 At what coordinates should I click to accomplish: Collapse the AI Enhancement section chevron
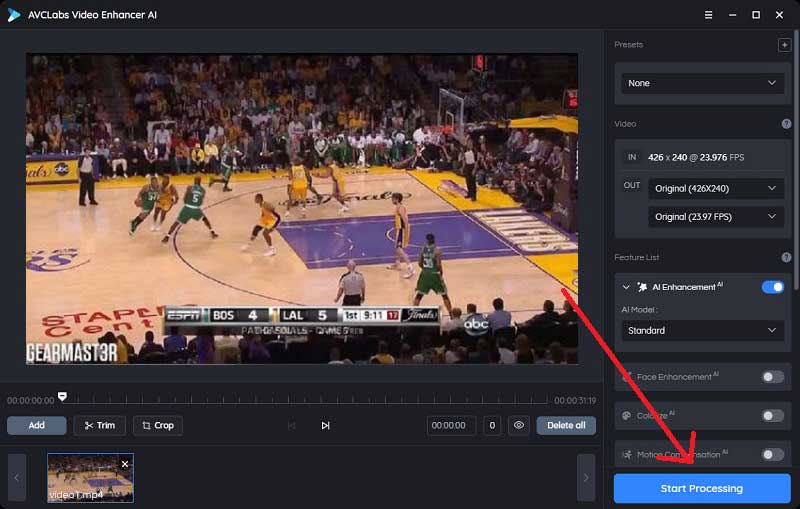click(x=626, y=287)
